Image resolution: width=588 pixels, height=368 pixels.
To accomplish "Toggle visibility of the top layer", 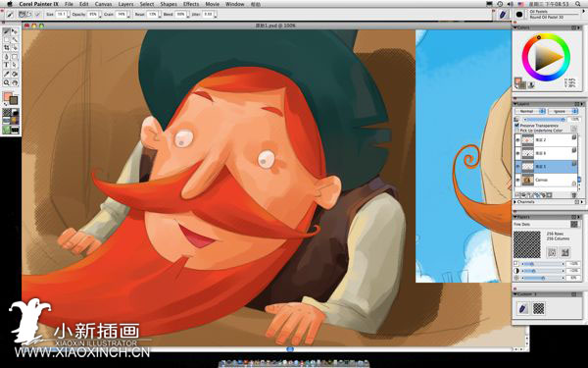I will tap(517, 139).
